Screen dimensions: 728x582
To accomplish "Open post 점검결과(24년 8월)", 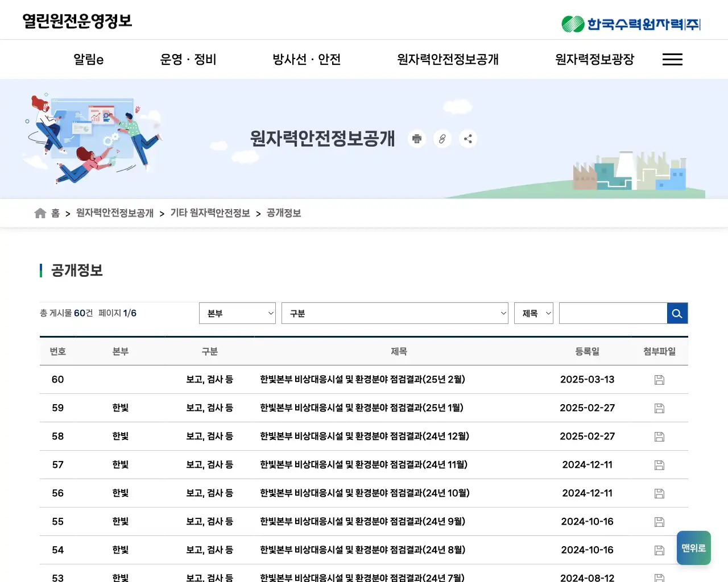I will coord(362,550).
